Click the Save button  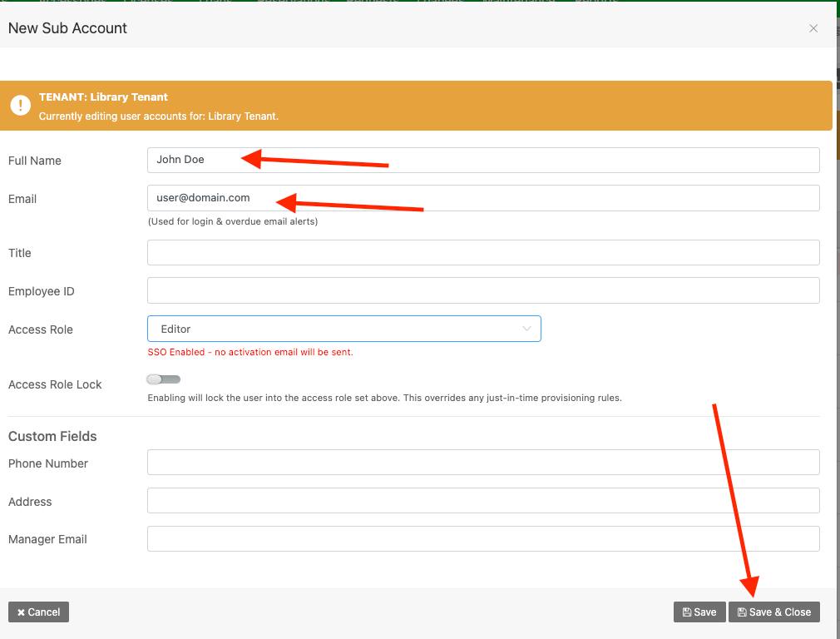[699, 612]
